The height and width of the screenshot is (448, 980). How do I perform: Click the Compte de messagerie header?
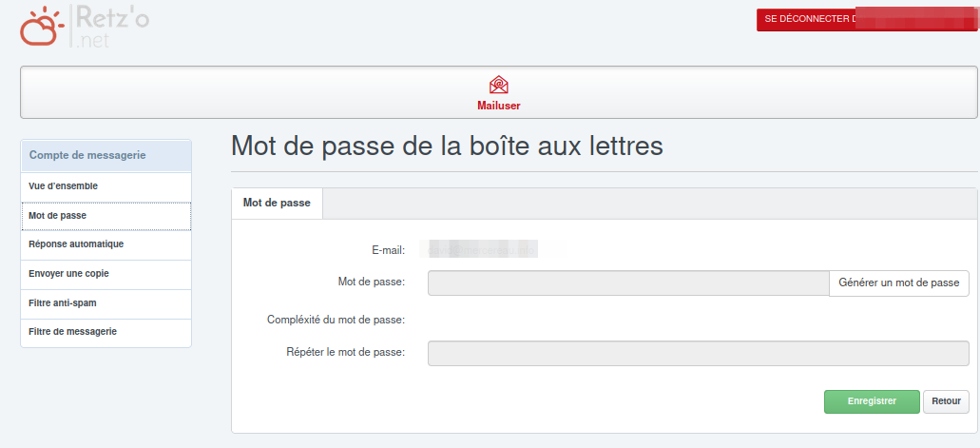click(87, 155)
